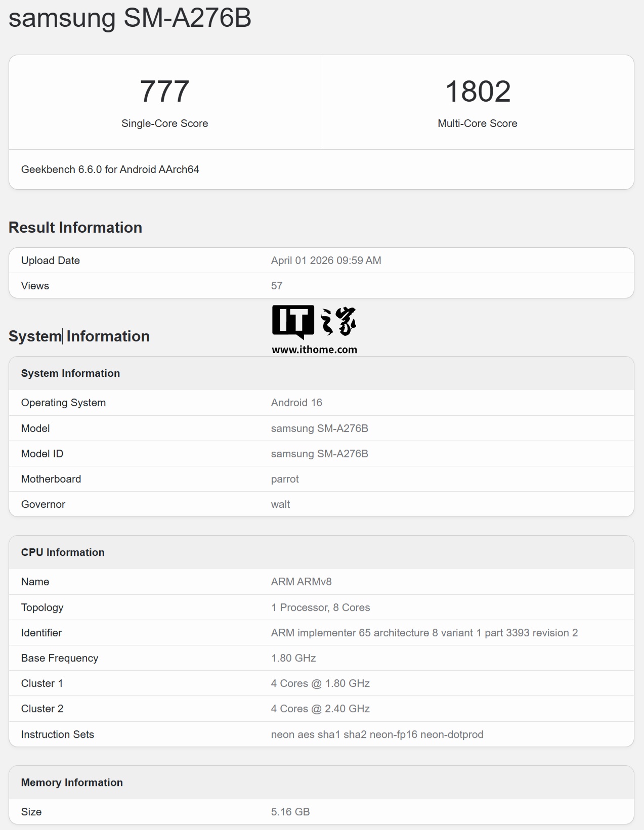Screen dimensions: 644x830
Task: Click the Multi-Core Score label
Action: click(x=477, y=123)
